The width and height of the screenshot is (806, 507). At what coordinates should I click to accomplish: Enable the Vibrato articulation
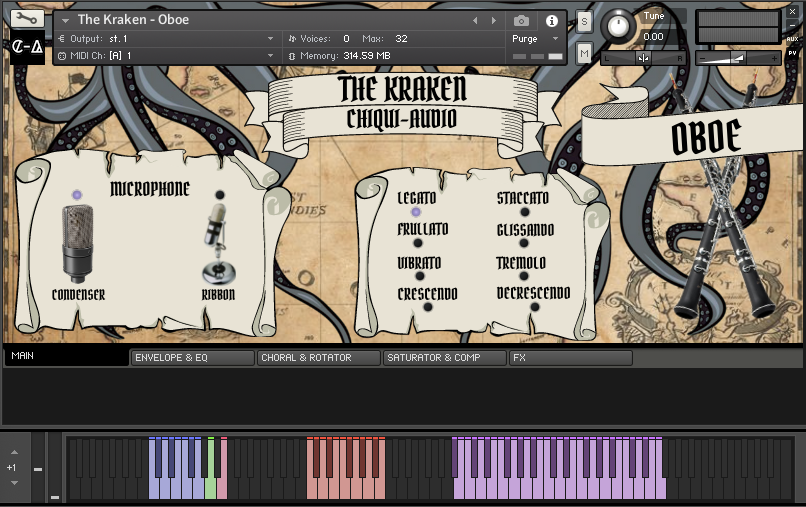click(x=419, y=275)
